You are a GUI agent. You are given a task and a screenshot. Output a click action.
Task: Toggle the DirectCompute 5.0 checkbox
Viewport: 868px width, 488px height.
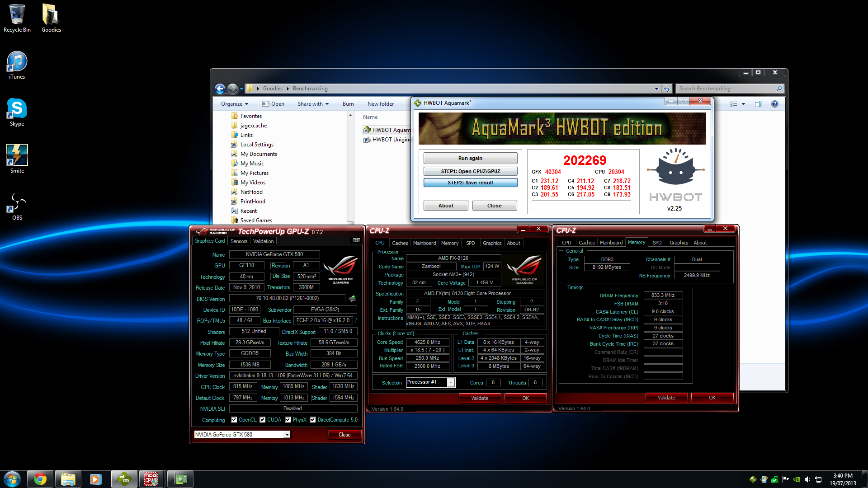coord(312,420)
